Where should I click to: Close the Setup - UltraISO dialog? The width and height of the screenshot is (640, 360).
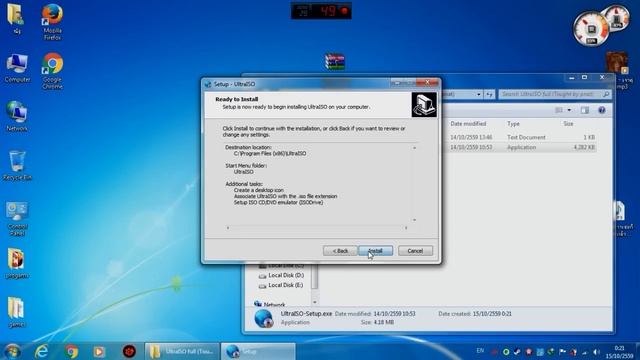click(427, 83)
